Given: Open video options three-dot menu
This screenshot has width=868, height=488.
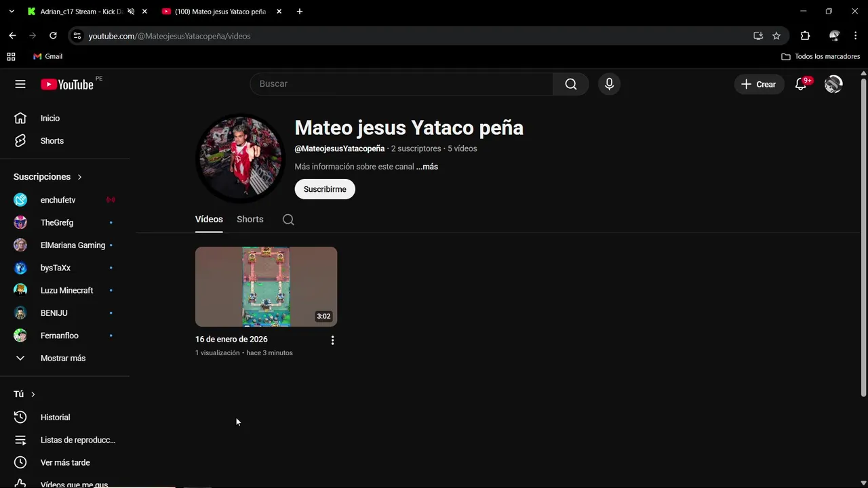Looking at the screenshot, I should [x=332, y=340].
